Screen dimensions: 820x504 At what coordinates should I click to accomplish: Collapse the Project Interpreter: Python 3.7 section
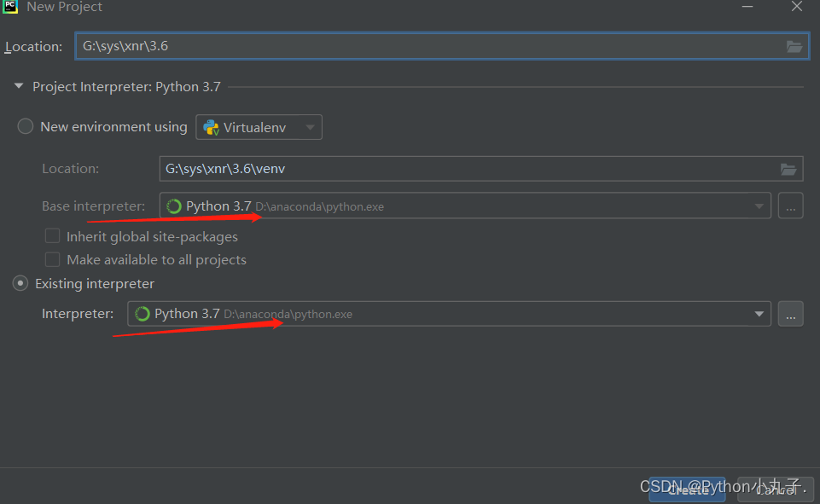(x=19, y=86)
